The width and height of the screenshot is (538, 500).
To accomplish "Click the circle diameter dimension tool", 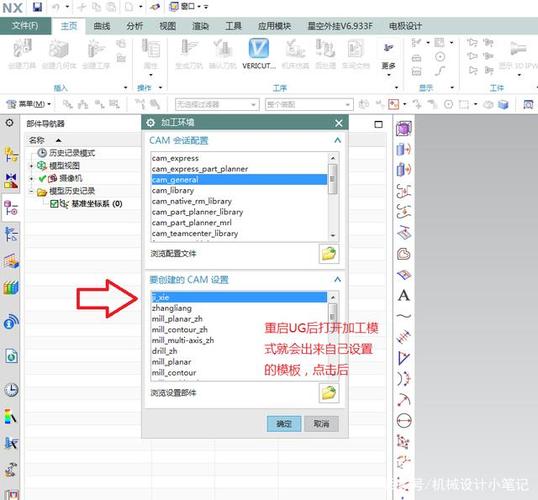I will coord(404,421).
